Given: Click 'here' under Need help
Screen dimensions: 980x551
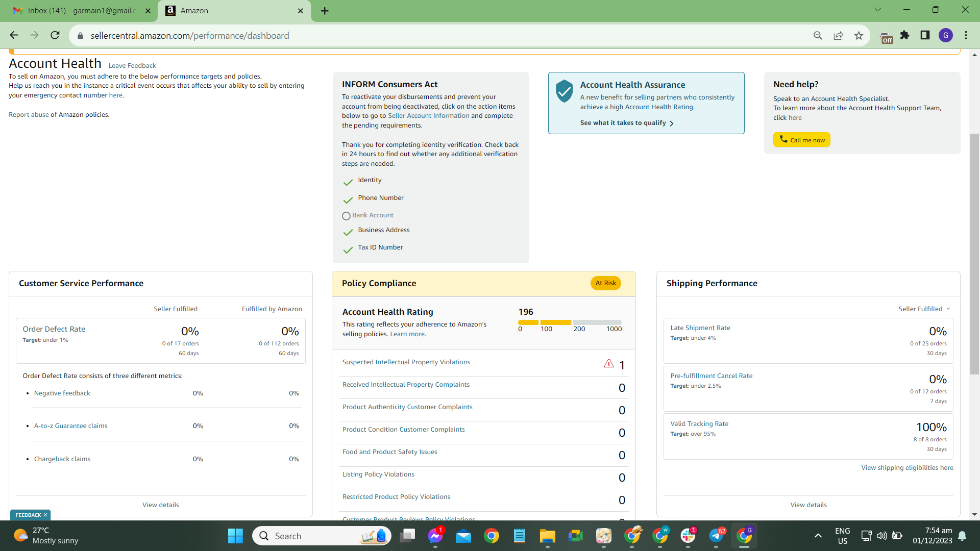Looking at the screenshot, I should pyautogui.click(x=795, y=118).
